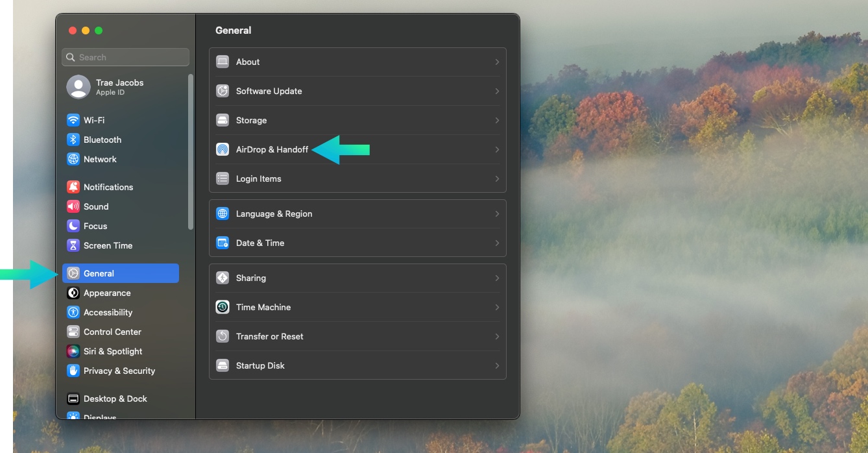Open Trae Jacobs Apple ID account
The width and height of the screenshot is (868, 453).
[119, 87]
